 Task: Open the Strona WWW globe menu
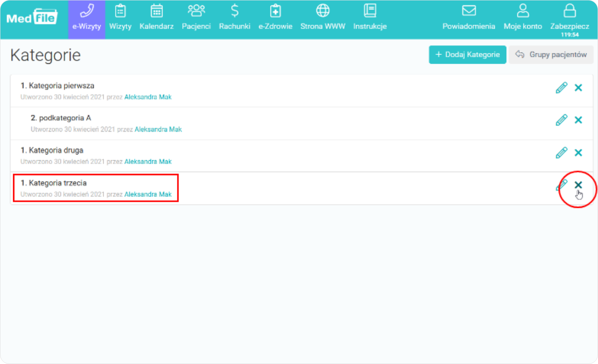click(323, 17)
